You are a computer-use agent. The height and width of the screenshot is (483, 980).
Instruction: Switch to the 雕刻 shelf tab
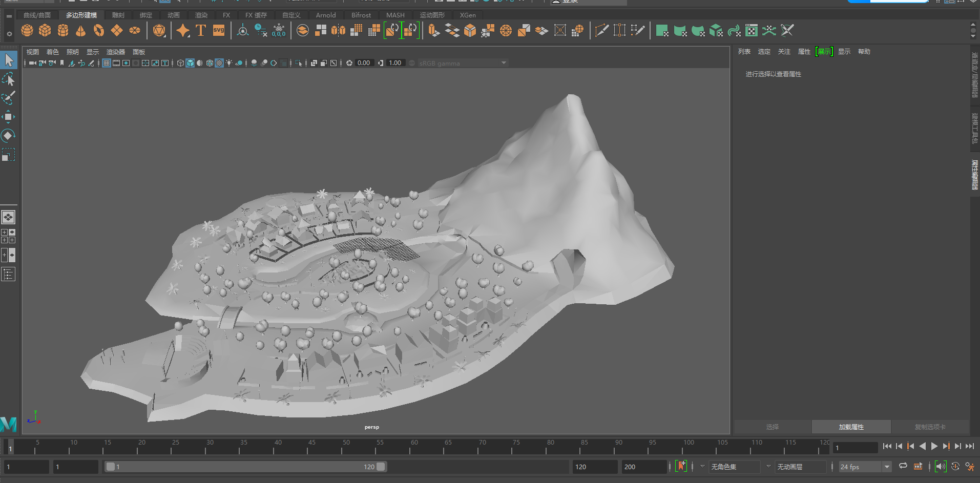(x=118, y=15)
